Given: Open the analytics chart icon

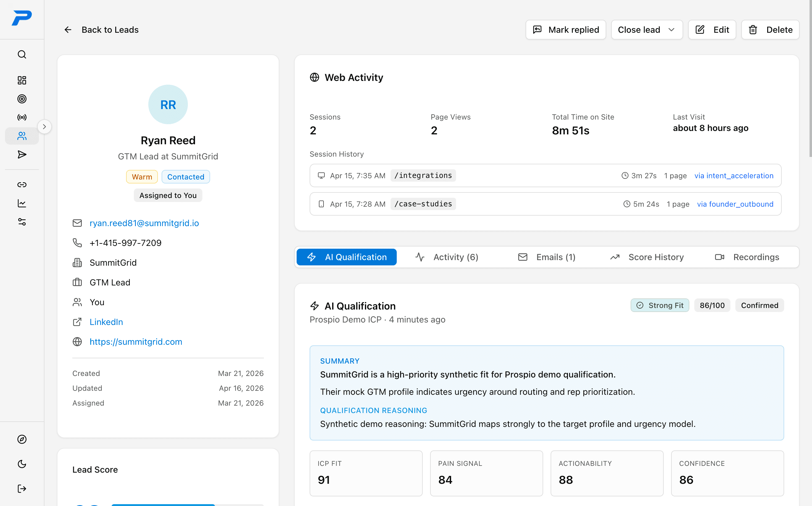Looking at the screenshot, I should pos(22,203).
